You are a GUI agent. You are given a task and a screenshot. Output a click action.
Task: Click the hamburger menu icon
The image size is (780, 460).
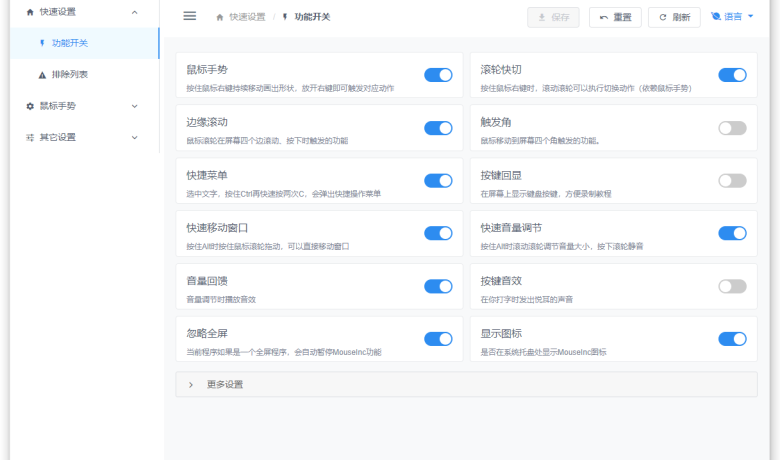pos(189,16)
